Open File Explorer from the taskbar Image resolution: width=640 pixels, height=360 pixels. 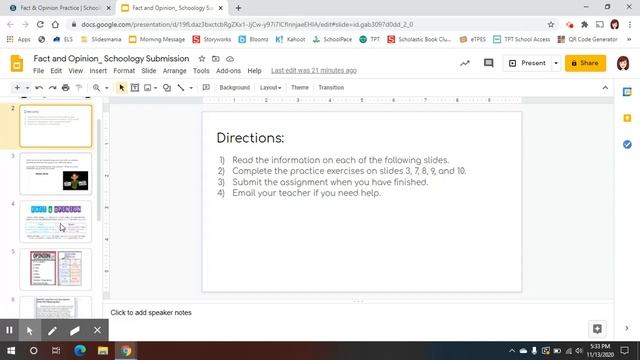tap(103, 351)
